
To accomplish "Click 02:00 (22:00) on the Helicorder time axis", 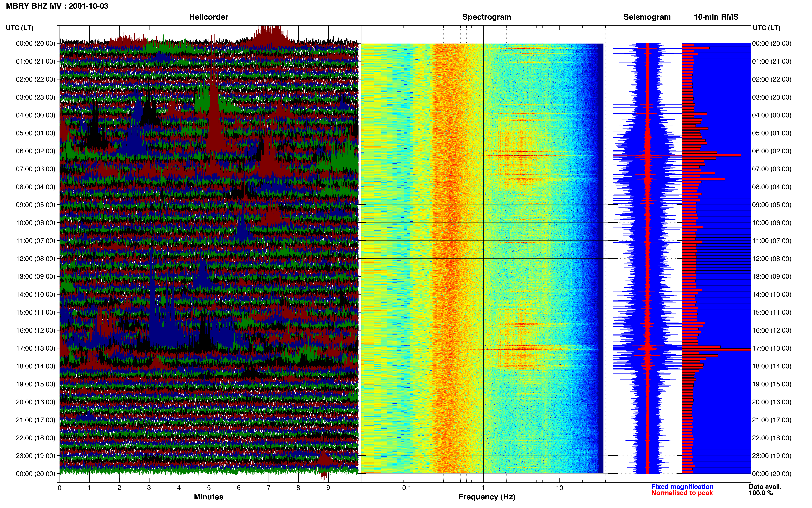I will click(36, 79).
